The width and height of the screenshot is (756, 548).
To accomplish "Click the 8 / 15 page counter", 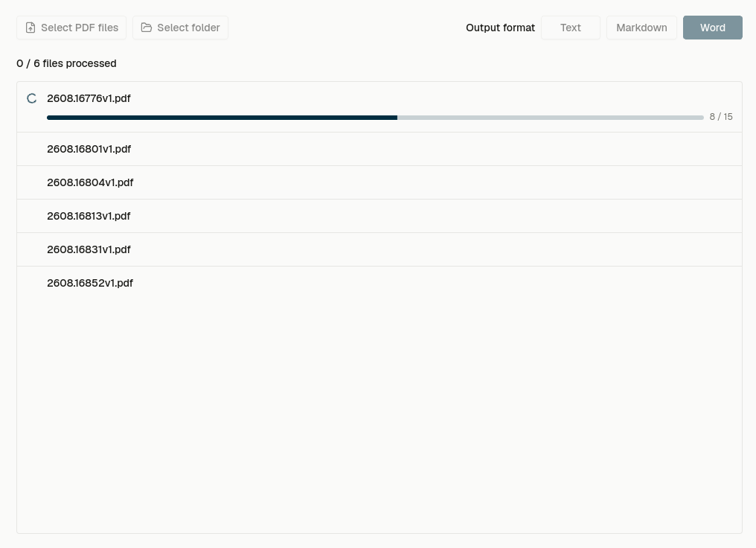I will point(721,117).
